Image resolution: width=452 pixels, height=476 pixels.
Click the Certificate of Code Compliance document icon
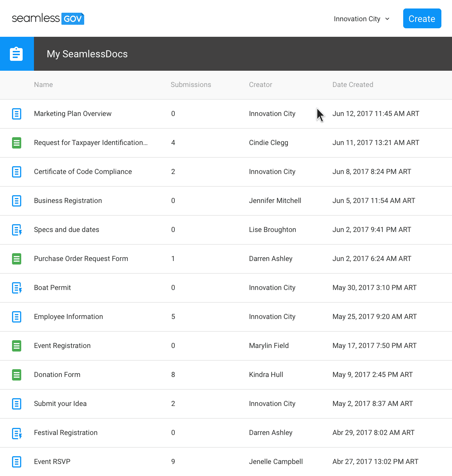coord(17,172)
